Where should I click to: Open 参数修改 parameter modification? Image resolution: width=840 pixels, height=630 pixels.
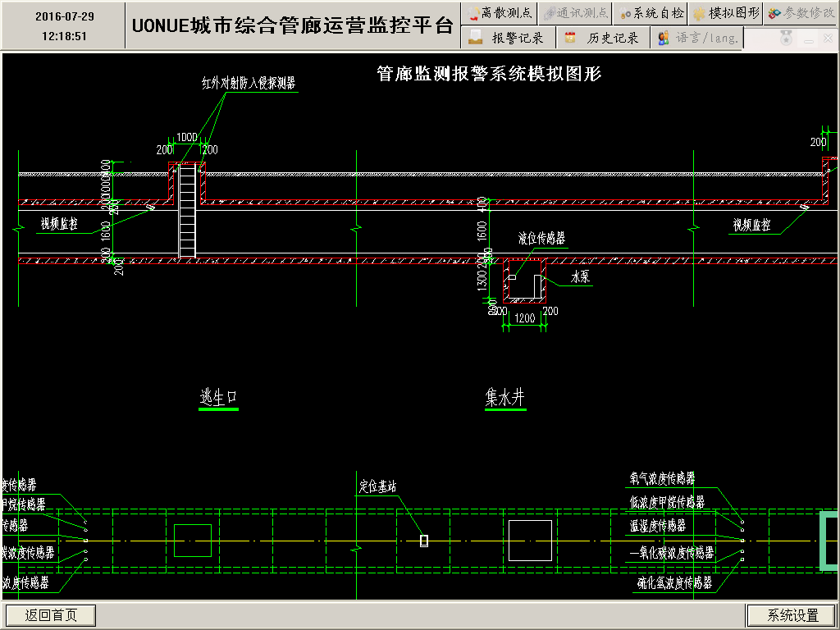pyautogui.click(x=801, y=13)
